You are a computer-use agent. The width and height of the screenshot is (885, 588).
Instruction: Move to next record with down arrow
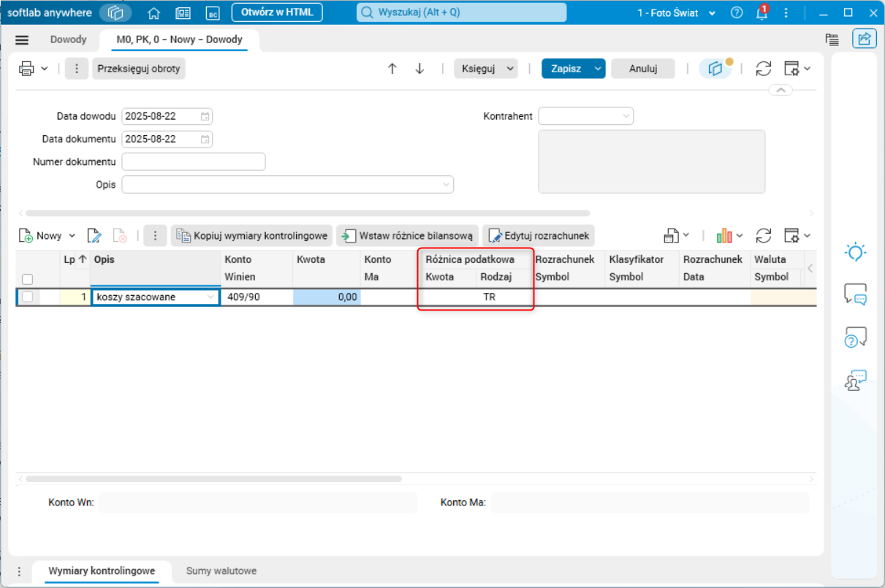point(419,69)
